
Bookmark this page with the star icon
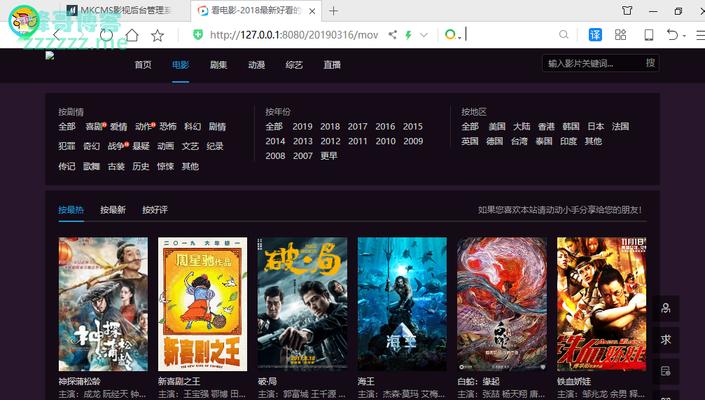click(157, 35)
